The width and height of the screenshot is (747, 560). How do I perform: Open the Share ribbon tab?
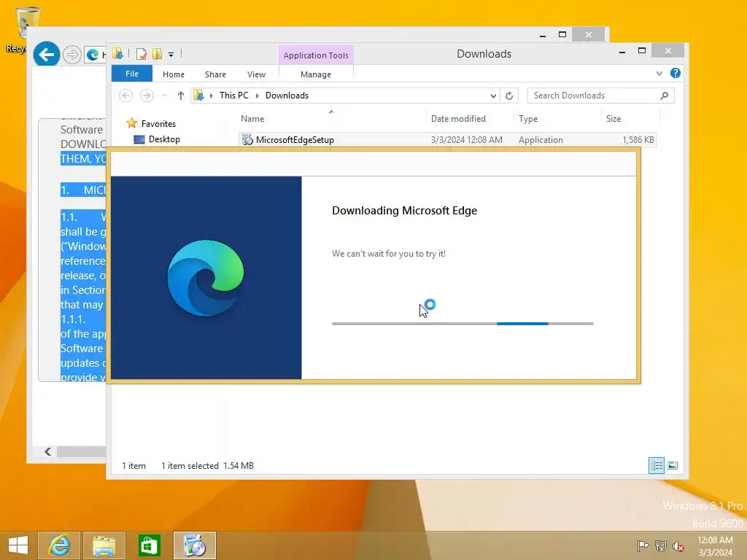click(x=215, y=74)
